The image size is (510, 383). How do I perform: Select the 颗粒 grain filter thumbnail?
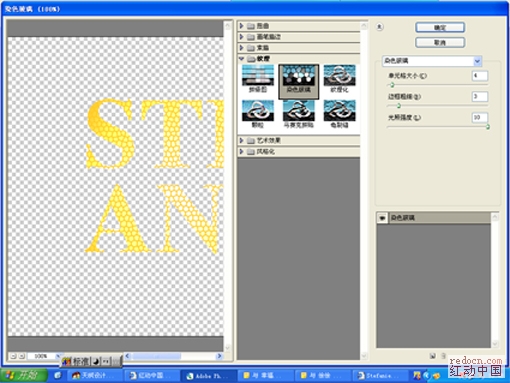pyautogui.click(x=258, y=115)
